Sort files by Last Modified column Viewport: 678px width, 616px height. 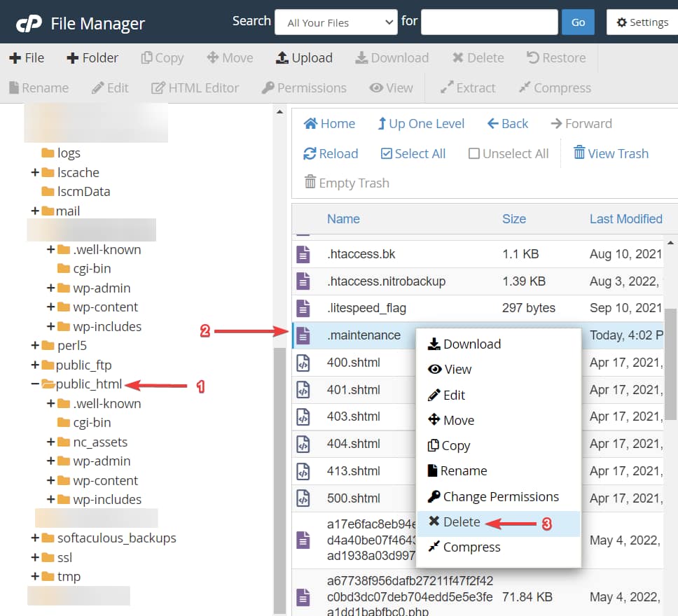pyautogui.click(x=625, y=219)
